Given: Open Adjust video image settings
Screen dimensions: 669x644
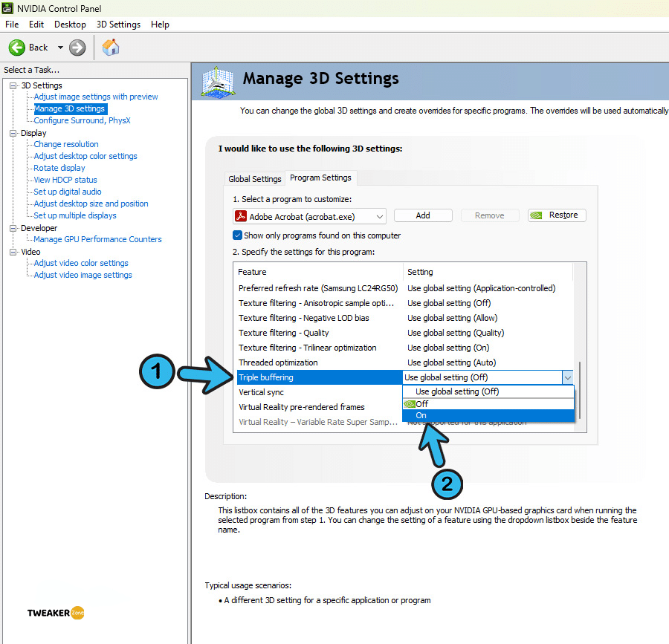Looking at the screenshot, I should 83,275.
